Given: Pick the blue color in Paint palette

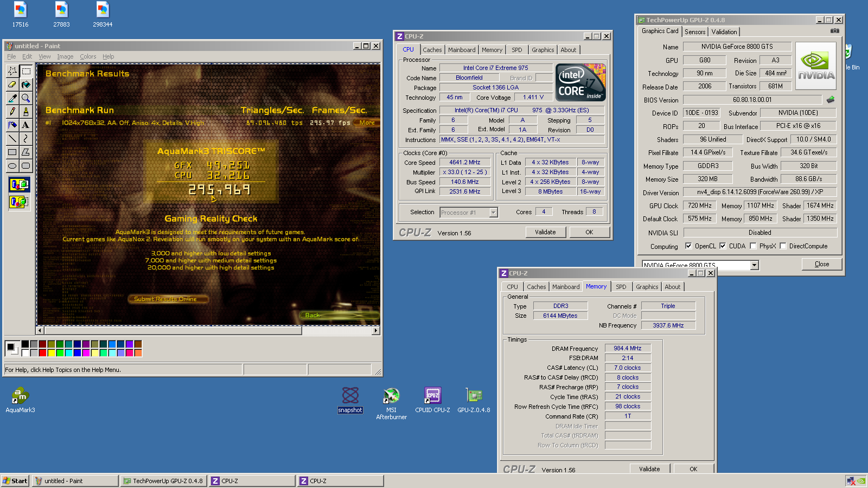Looking at the screenshot, I should click(77, 353).
